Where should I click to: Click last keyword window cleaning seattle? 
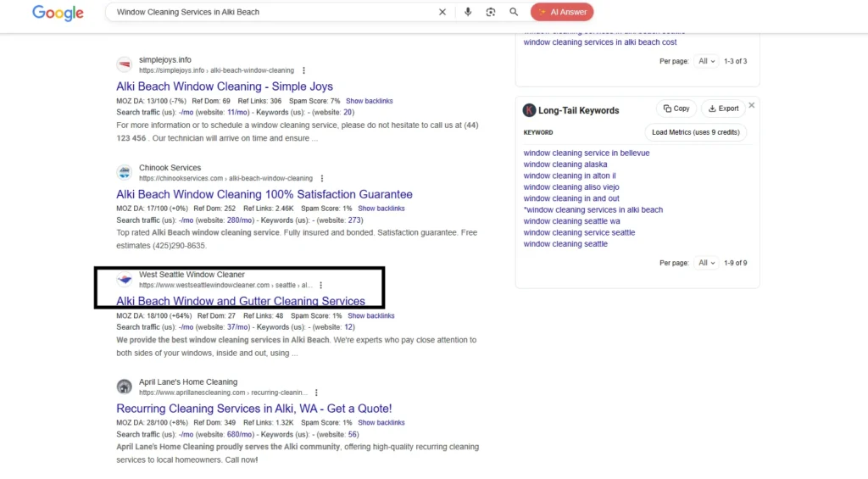pyautogui.click(x=565, y=244)
